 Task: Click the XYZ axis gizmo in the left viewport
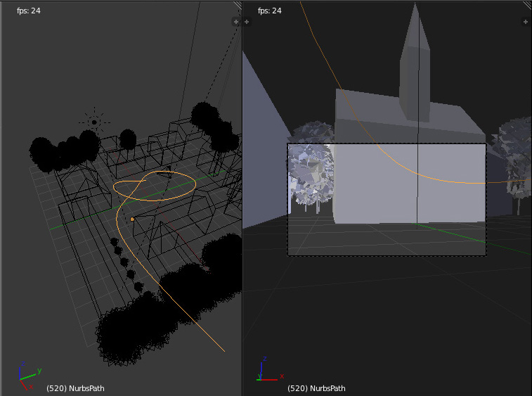[x=30, y=376]
